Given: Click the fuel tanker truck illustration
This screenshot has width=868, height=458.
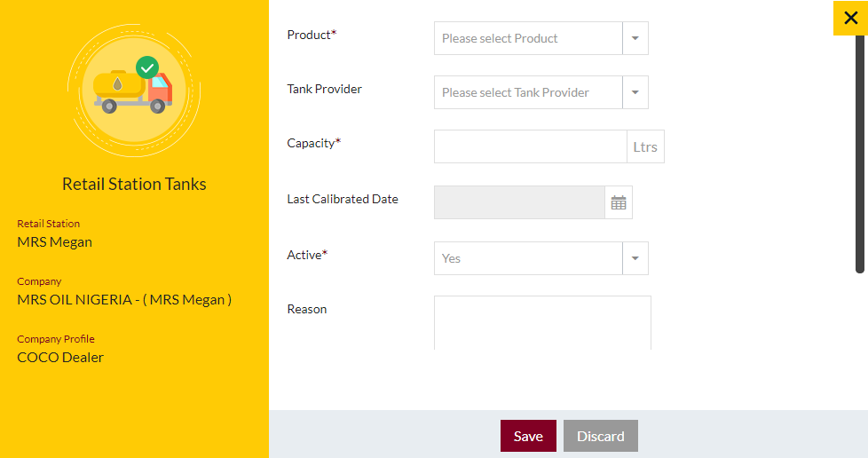Looking at the screenshot, I should click(133, 91).
